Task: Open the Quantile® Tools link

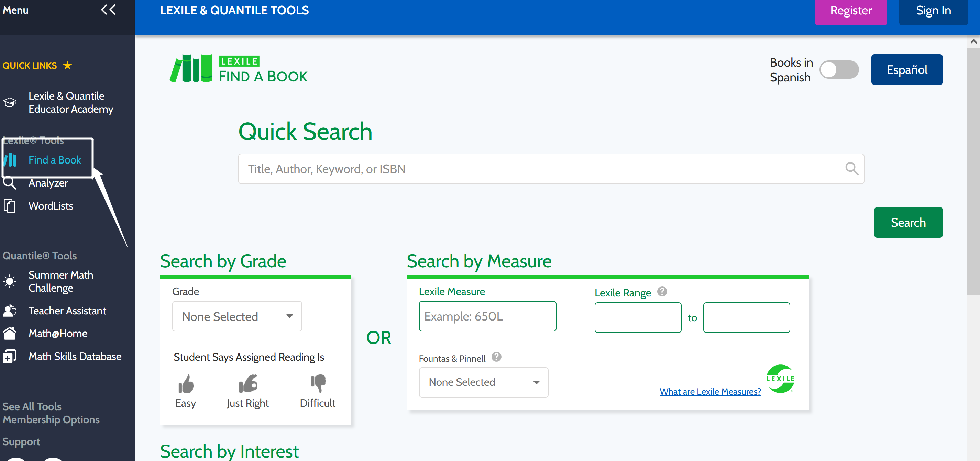Action: click(x=40, y=255)
